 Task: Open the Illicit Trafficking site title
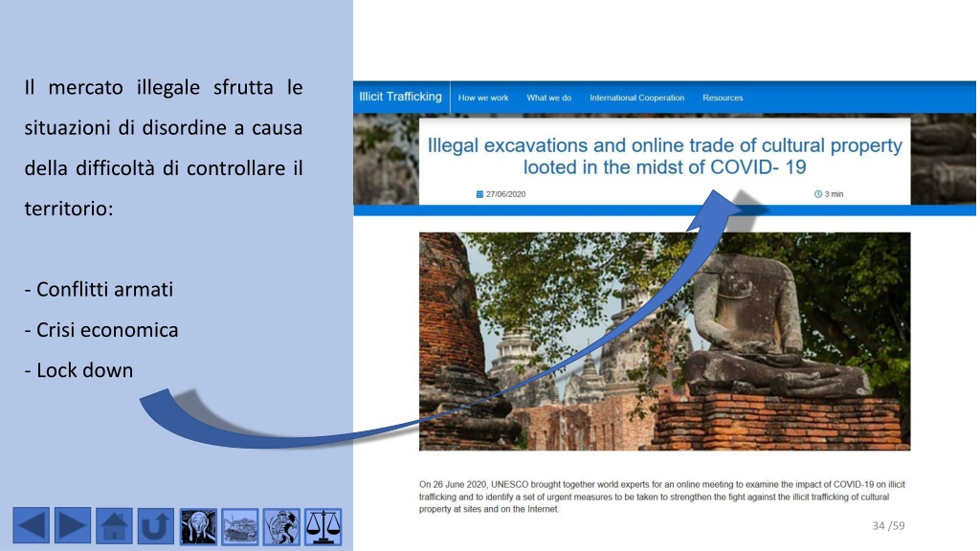click(x=401, y=97)
